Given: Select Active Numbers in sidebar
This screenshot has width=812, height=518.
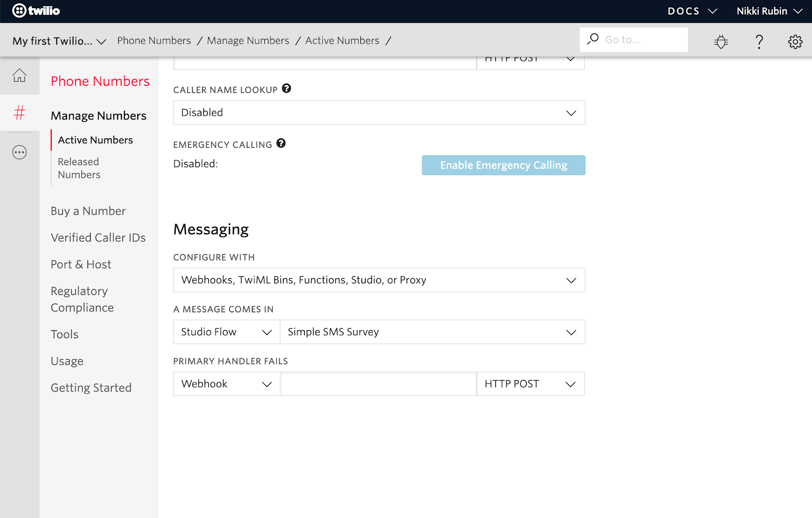Looking at the screenshot, I should (x=95, y=140).
